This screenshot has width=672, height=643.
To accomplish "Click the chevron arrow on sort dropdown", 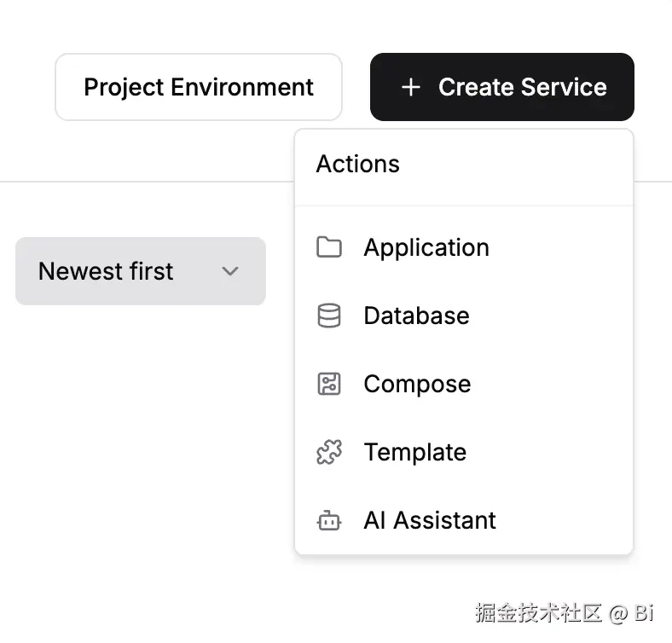I will [229, 271].
